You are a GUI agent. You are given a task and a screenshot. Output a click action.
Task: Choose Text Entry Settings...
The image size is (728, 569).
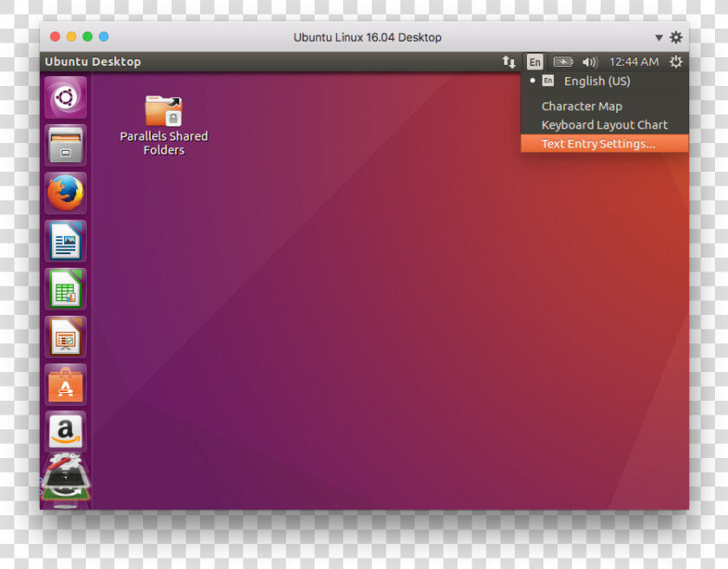[605, 143]
